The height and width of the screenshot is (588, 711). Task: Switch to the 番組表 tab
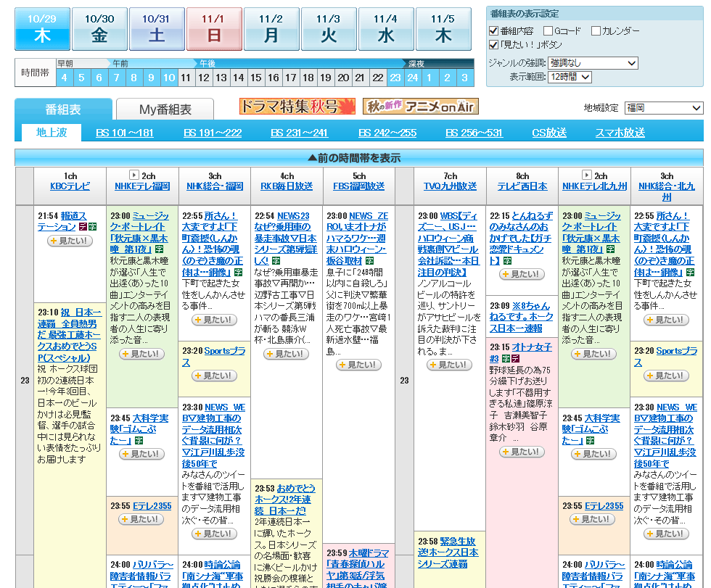click(x=63, y=109)
